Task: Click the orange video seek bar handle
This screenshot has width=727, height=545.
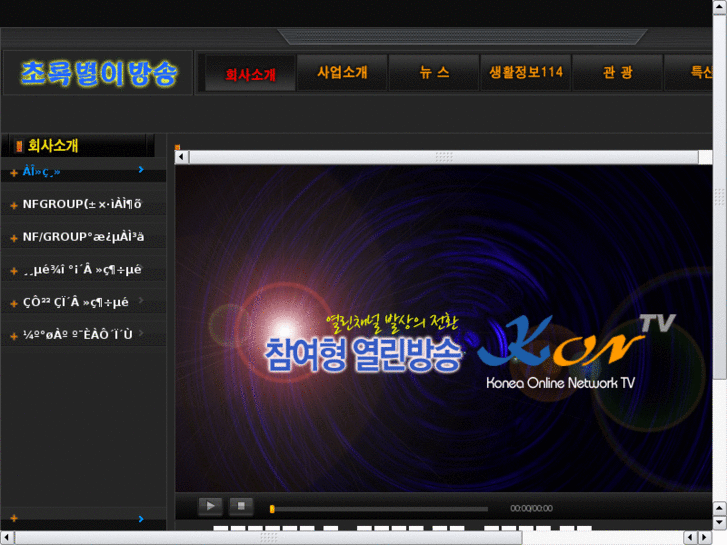Action: tap(272, 509)
